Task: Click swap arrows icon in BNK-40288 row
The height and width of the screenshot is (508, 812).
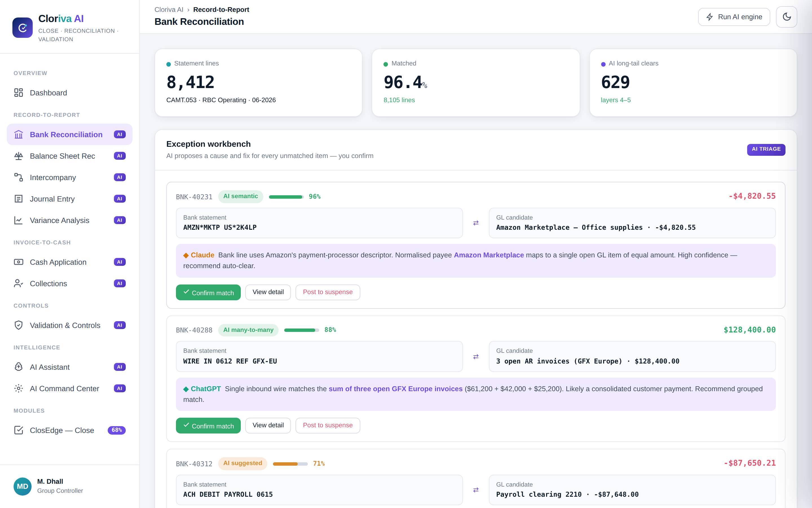Action: (476, 357)
